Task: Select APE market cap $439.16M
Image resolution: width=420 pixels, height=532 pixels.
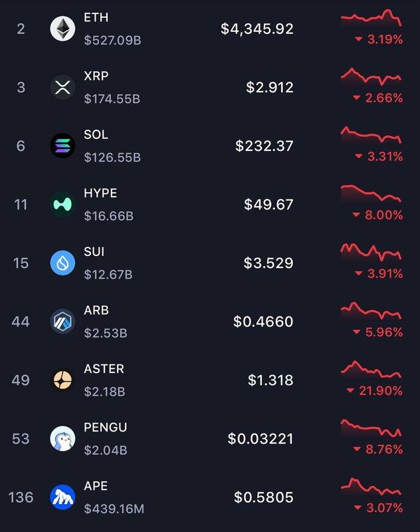Action: click(x=114, y=509)
